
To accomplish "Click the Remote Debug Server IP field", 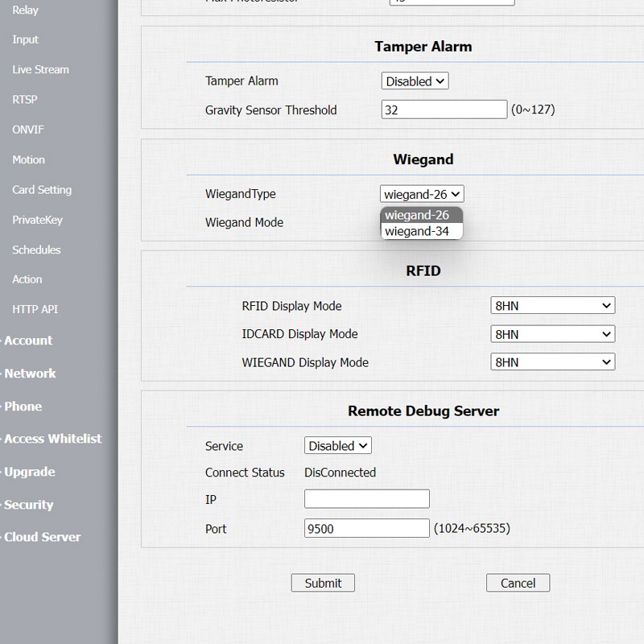I will (x=366, y=500).
